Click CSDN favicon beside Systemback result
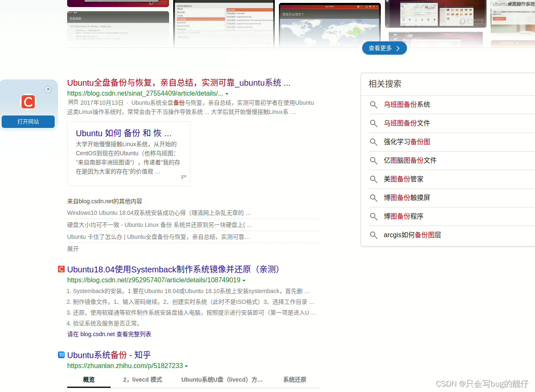Screen dimensions: 535x392 coord(61,269)
